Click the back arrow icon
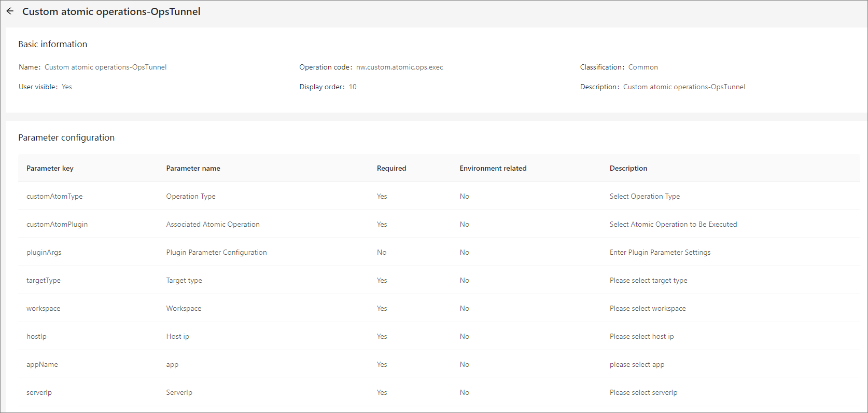 10,11
